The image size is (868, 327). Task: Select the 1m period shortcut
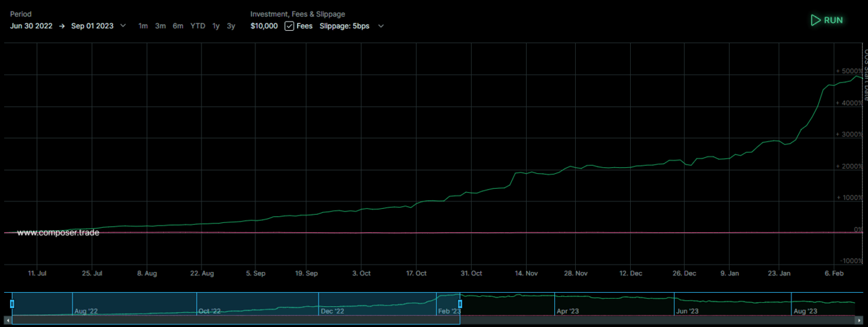(x=143, y=26)
